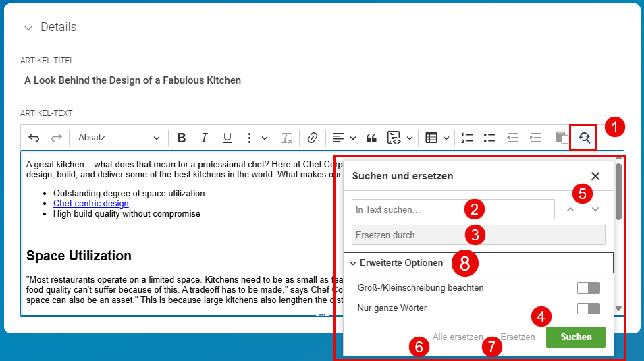Click the Ersetzen button
This screenshot has width=644, height=361.
518,337
